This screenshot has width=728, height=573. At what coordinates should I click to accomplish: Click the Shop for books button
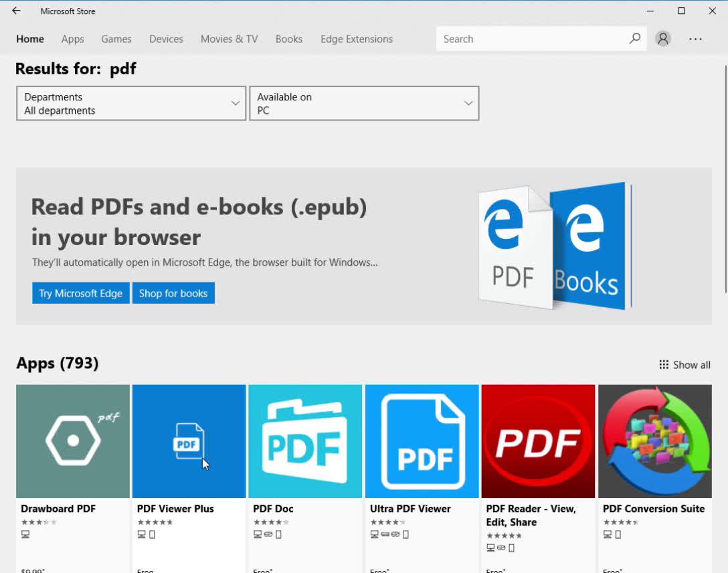[173, 293]
